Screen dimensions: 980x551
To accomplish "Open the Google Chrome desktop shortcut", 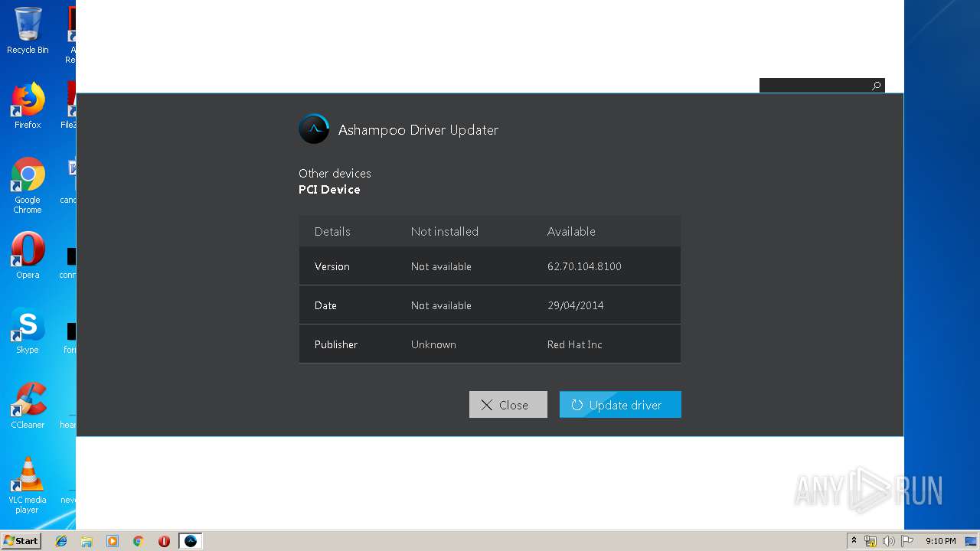I will [x=28, y=185].
